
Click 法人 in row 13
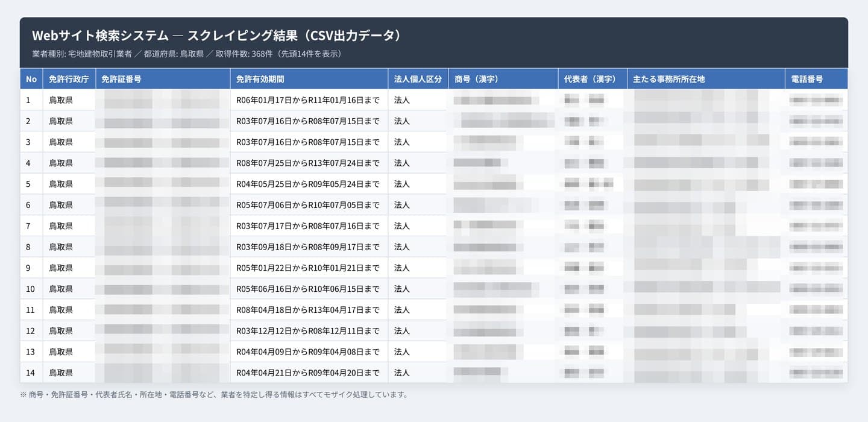(x=402, y=351)
